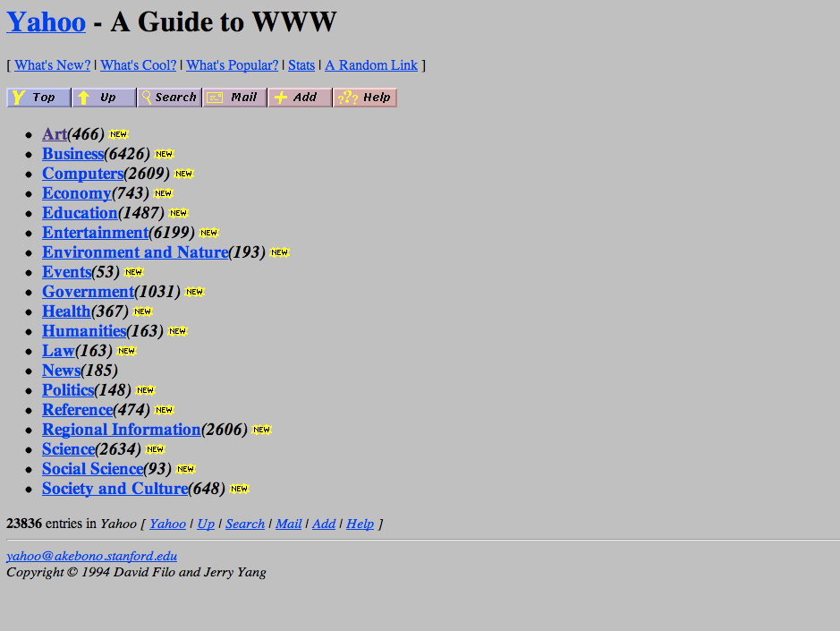Browse the Social Science category
Screen dimensions: 840x631
click(93, 469)
